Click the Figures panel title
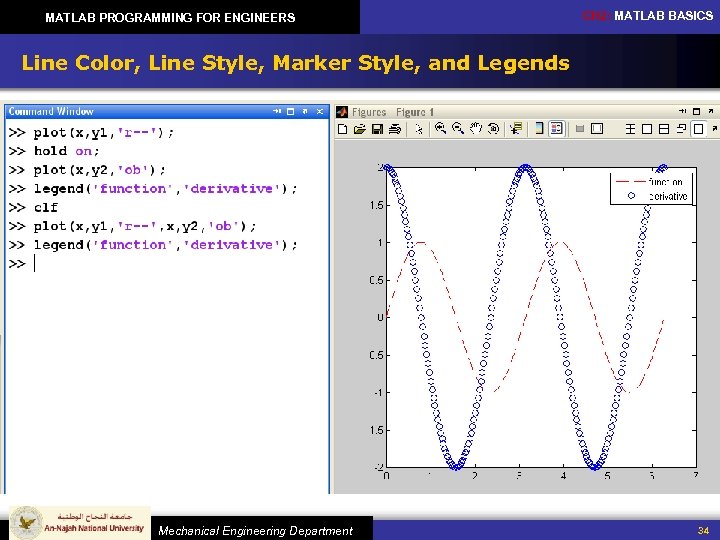 tap(369, 112)
